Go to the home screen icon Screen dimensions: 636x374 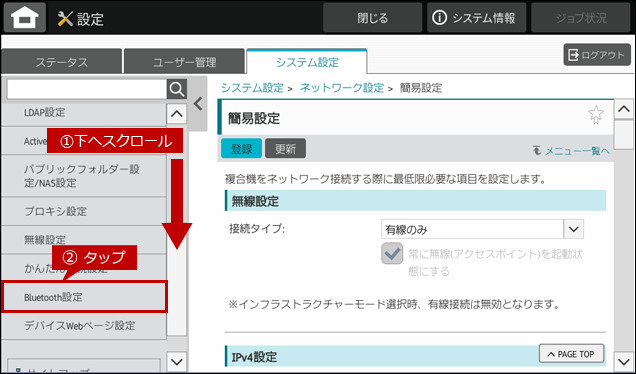point(25,17)
